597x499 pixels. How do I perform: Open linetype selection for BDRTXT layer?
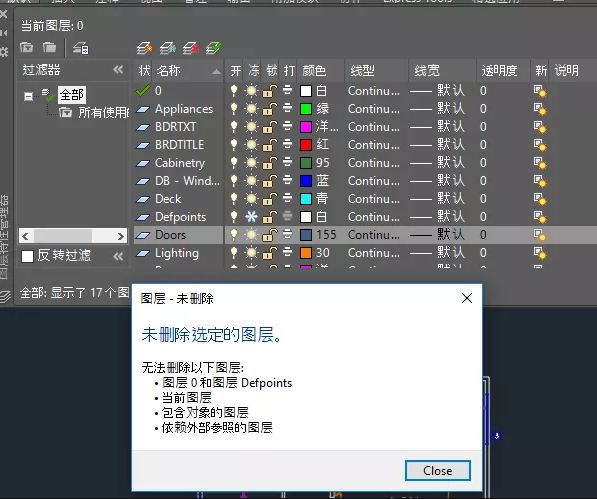pyautogui.click(x=374, y=127)
